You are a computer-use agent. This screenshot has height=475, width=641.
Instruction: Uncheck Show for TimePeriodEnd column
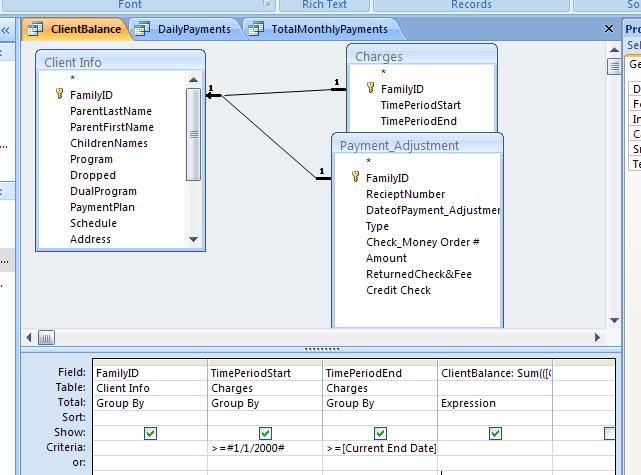coord(380,433)
